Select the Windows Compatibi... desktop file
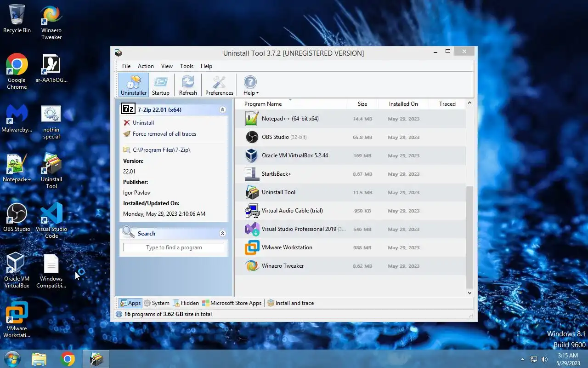 (51, 271)
